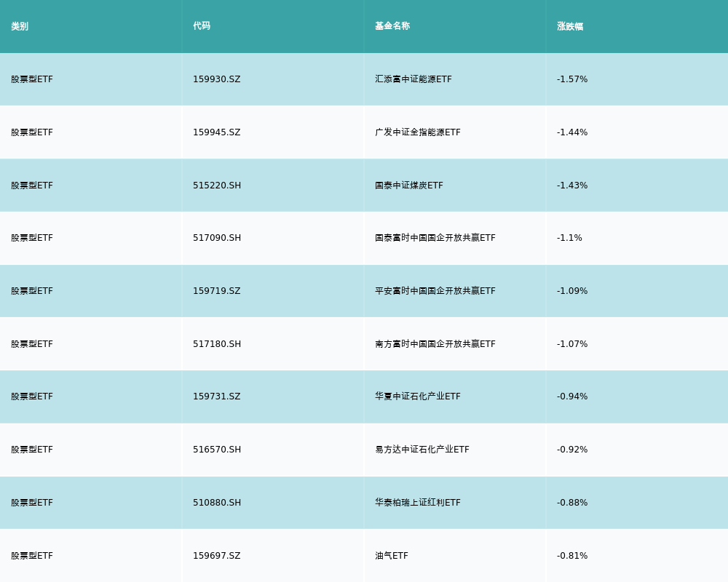Viewport: 728px width, 582px height.
Task: Click the 涨跌幅 column header
Action: tap(570, 26)
